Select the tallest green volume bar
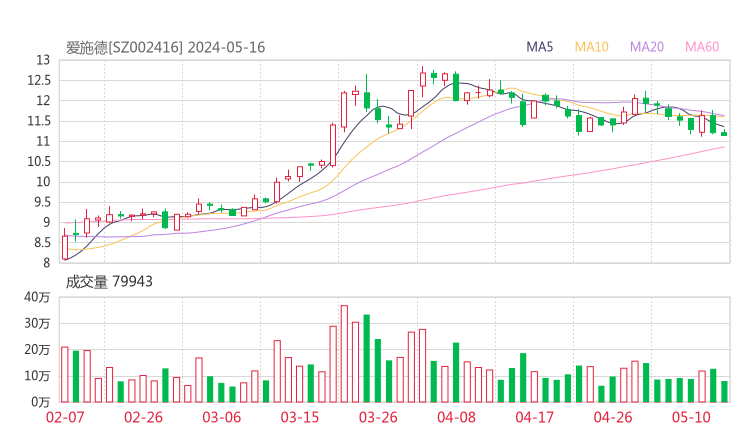The height and width of the screenshot is (440, 740). pyautogui.click(x=367, y=358)
